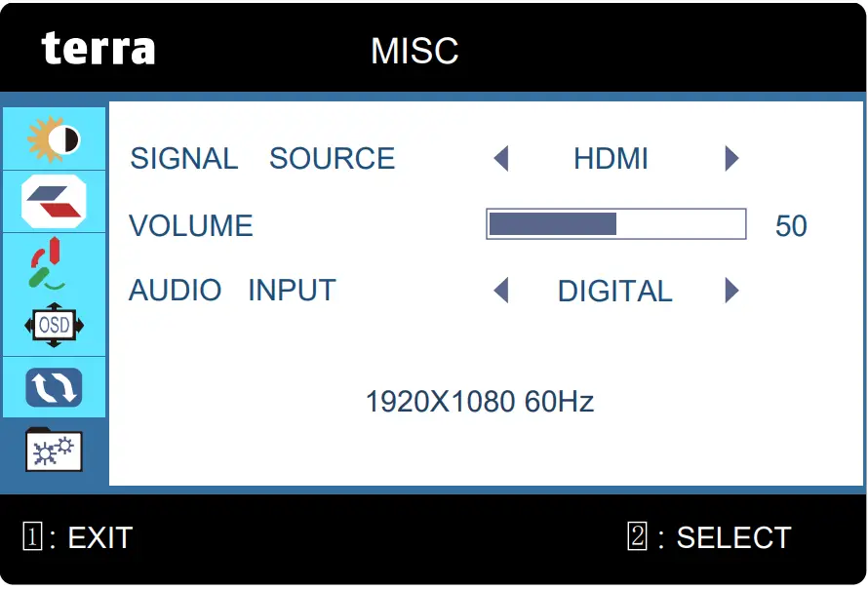868x590 pixels.
Task: Click the EXIT button label
Action: [99, 537]
